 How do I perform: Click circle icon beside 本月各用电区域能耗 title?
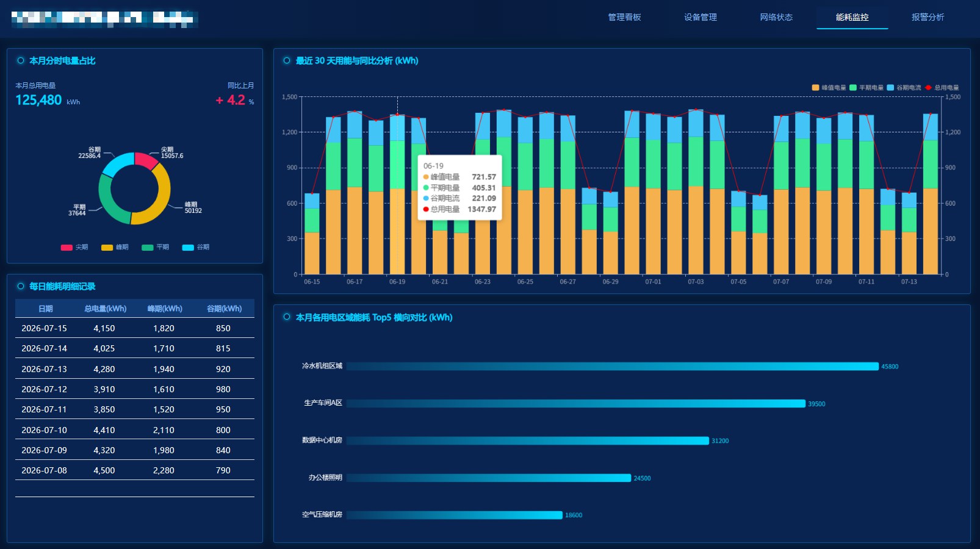pos(287,317)
